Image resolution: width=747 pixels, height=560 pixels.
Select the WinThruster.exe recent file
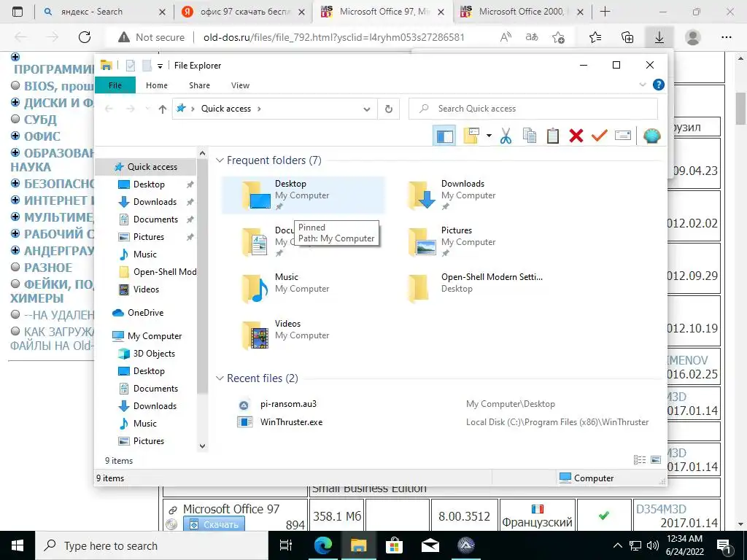(291, 422)
